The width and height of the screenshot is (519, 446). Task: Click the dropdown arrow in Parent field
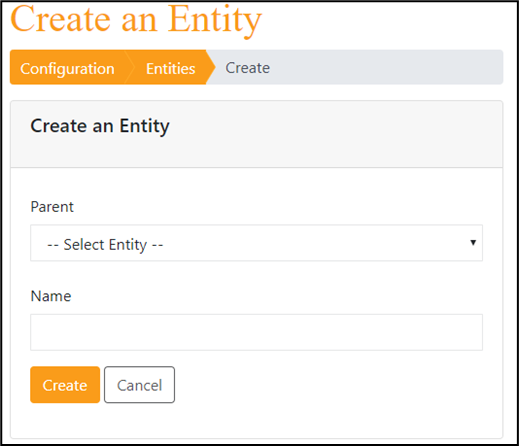tap(473, 243)
